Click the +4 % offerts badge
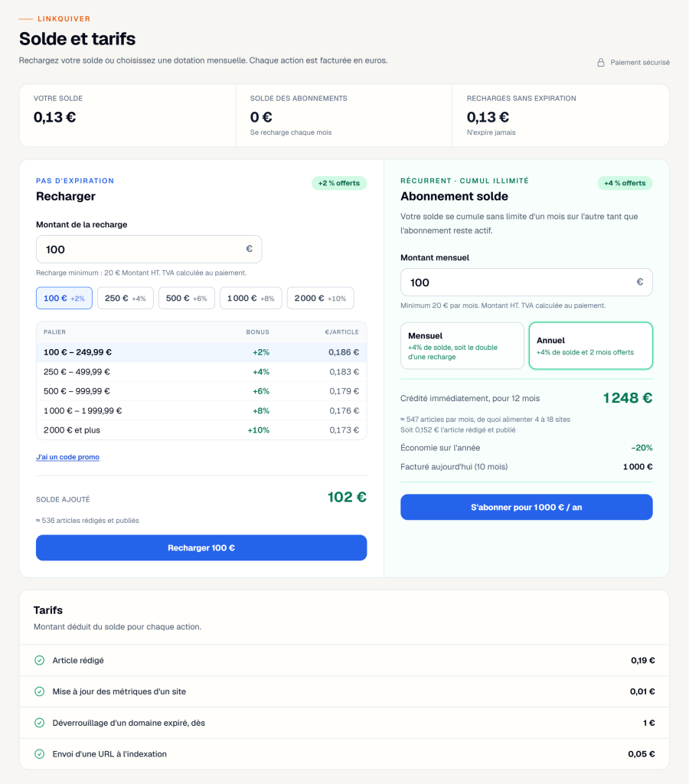The width and height of the screenshot is (689, 784). [625, 183]
